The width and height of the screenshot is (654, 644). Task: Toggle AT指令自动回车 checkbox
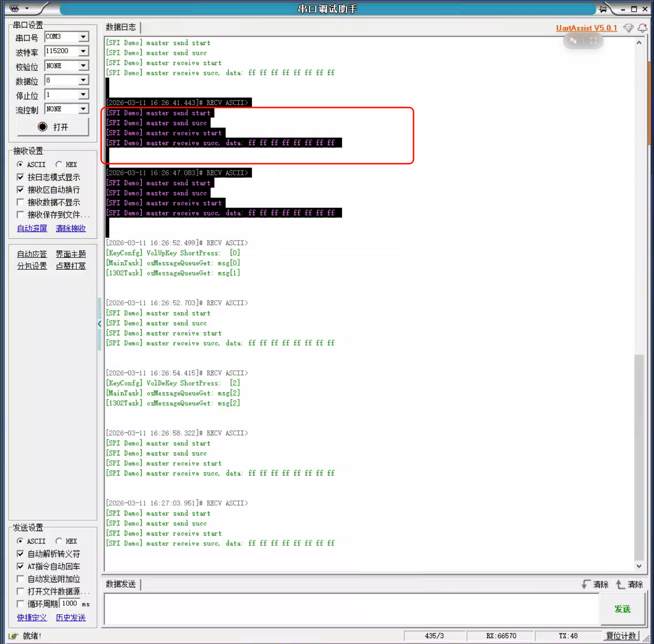[20, 566]
